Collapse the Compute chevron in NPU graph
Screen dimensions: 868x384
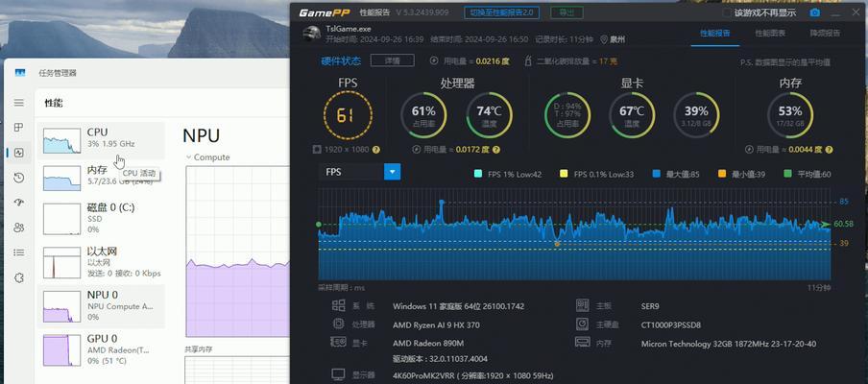(x=188, y=157)
